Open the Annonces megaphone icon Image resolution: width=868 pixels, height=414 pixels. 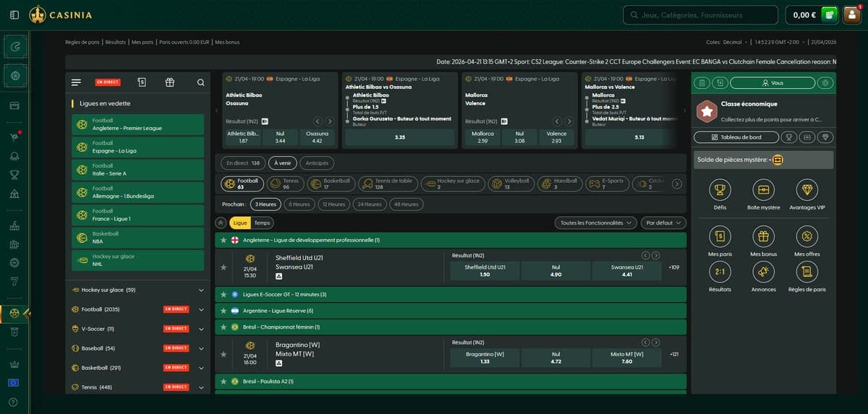coord(763,272)
